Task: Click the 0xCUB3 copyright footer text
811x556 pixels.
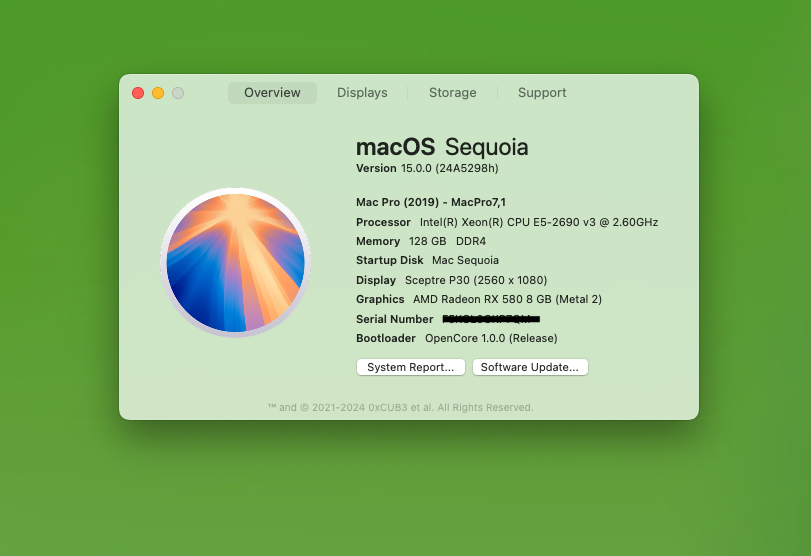Action: 400,408
